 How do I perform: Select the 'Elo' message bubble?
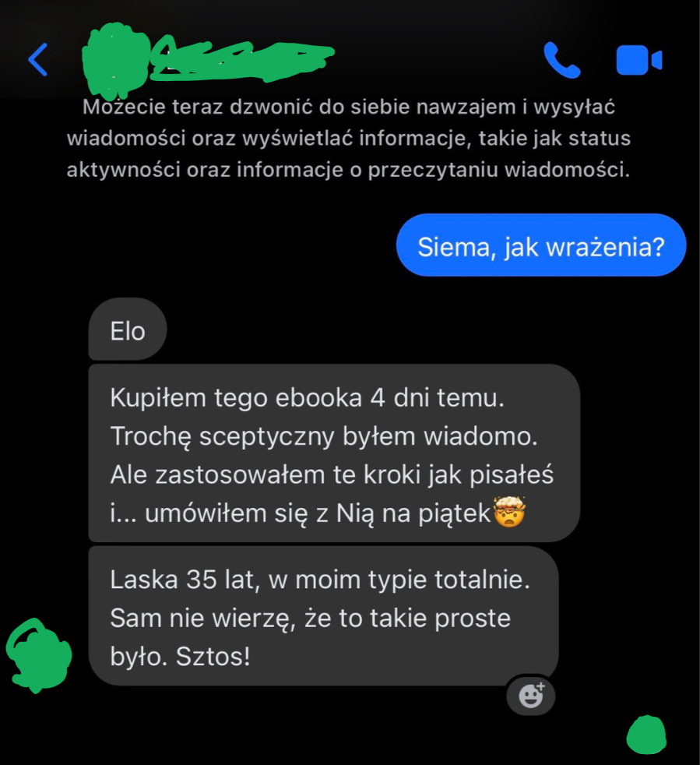coord(128,330)
